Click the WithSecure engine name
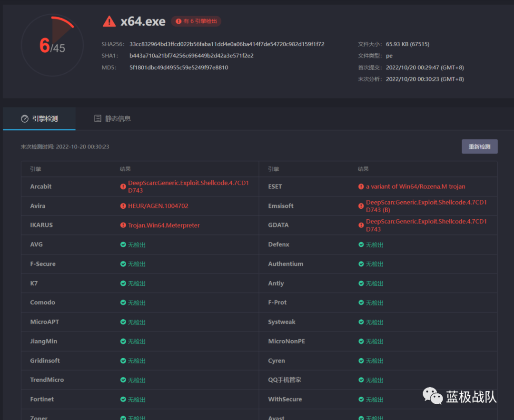The image size is (514, 420). click(285, 399)
